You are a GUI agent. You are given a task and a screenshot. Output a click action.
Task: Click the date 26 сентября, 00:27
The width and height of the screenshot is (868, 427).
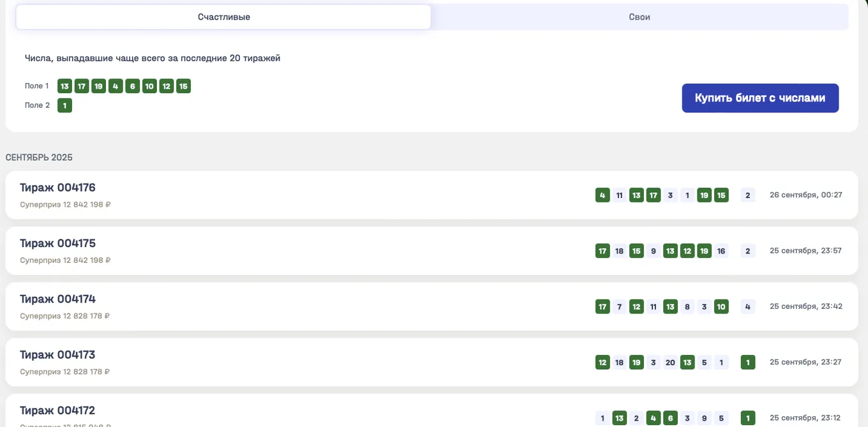point(806,195)
